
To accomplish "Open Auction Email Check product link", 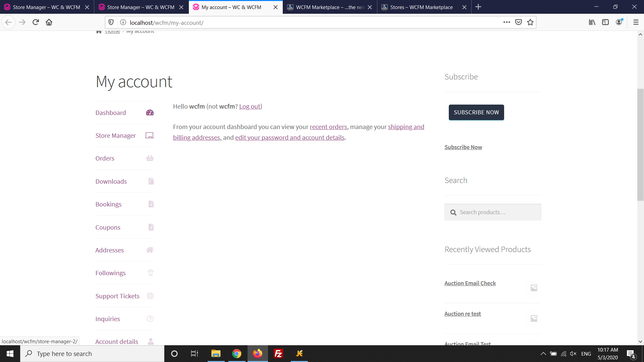I will (470, 283).
